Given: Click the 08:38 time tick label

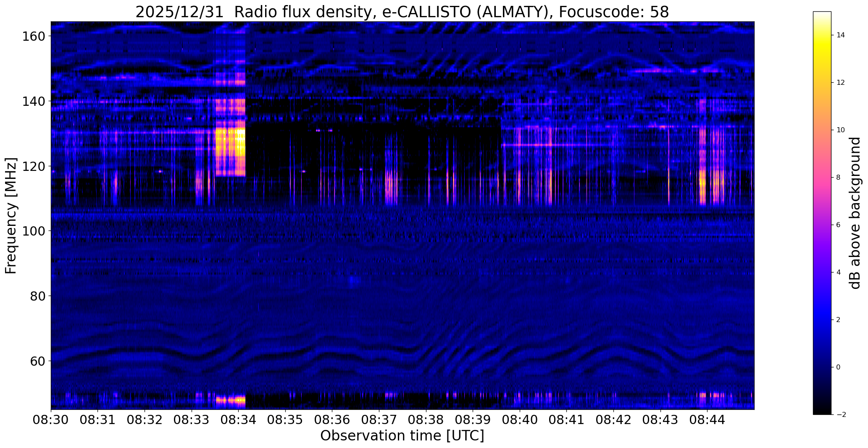Looking at the screenshot, I should click(x=426, y=420).
